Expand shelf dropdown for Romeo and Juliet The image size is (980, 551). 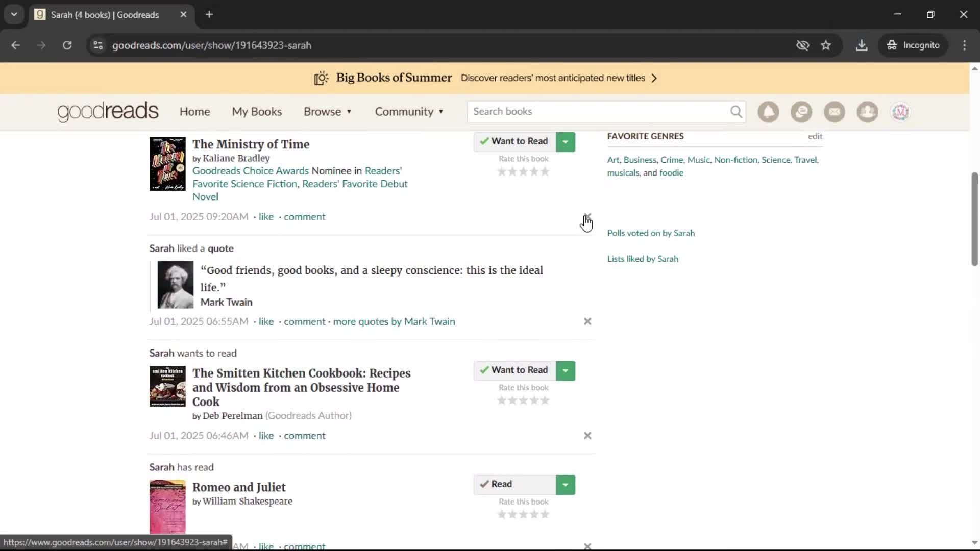point(566,485)
